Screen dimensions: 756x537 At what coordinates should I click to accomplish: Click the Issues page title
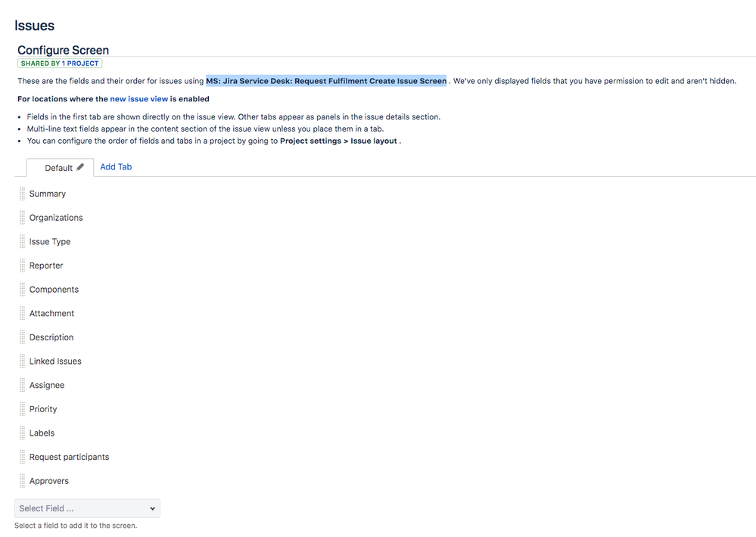pos(34,26)
